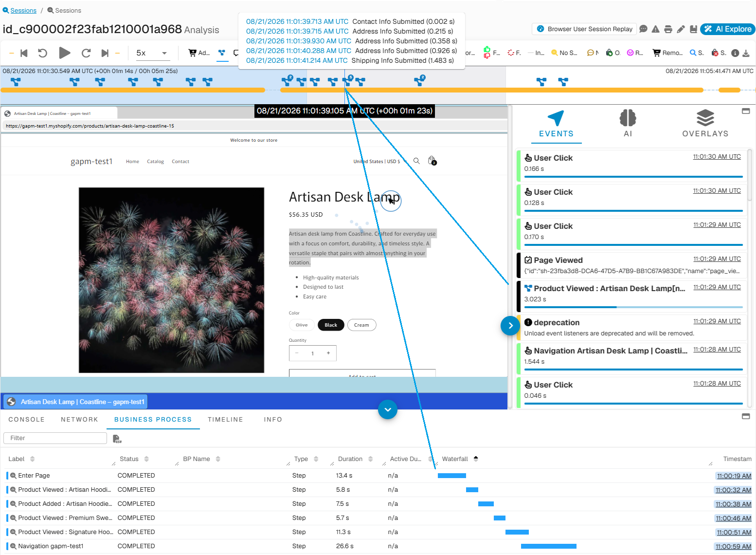Click the Navigation gapm-test1 waterfall bar
756x555 pixels.
pos(549,546)
